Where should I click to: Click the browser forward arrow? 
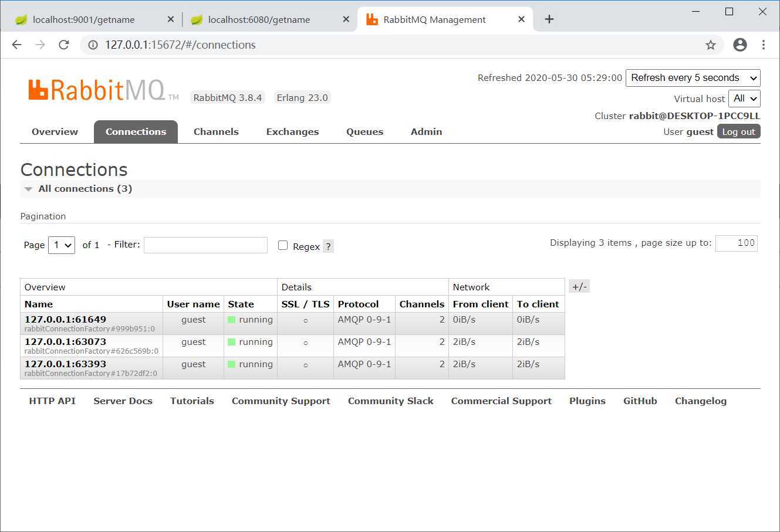coord(40,45)
